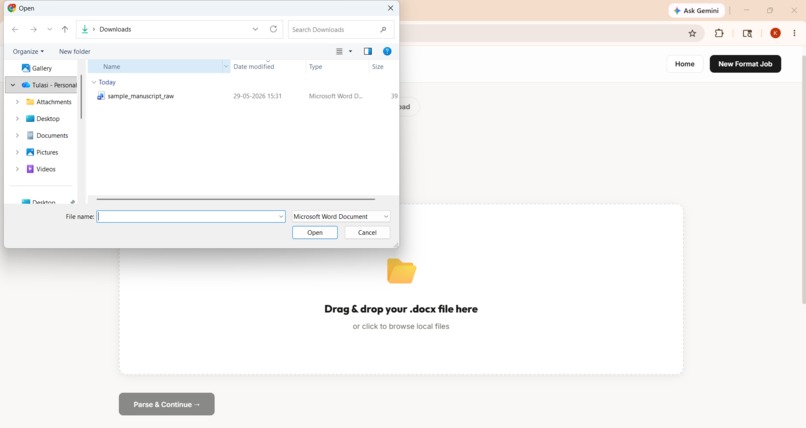Expand the address bar history dropdown

click(x=255, y=29)
